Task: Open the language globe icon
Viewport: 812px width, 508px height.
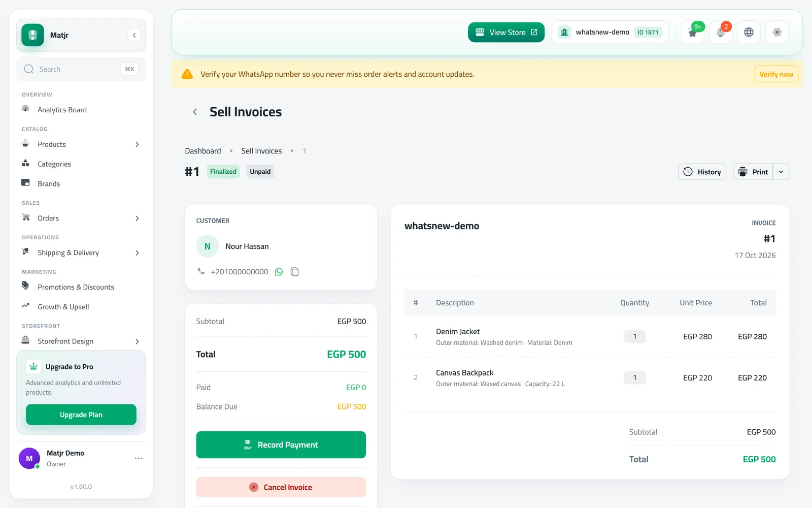Action: [749, 32]
